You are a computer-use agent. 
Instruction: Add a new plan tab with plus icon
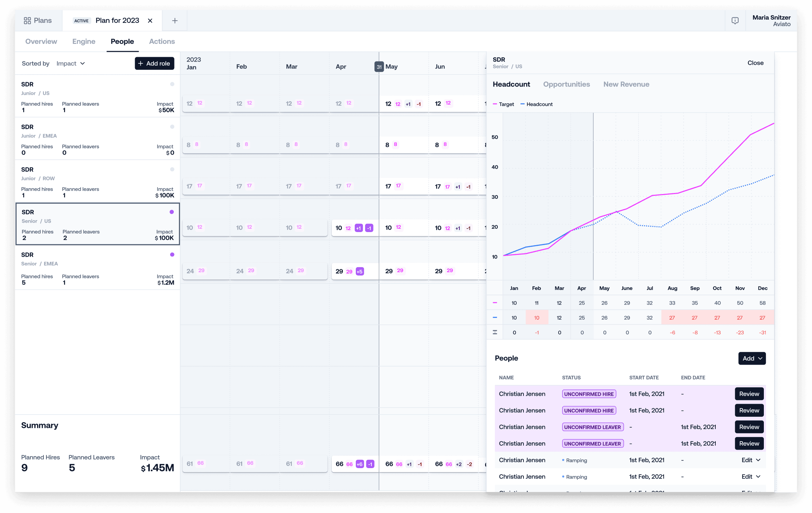(x=175, y=21)
